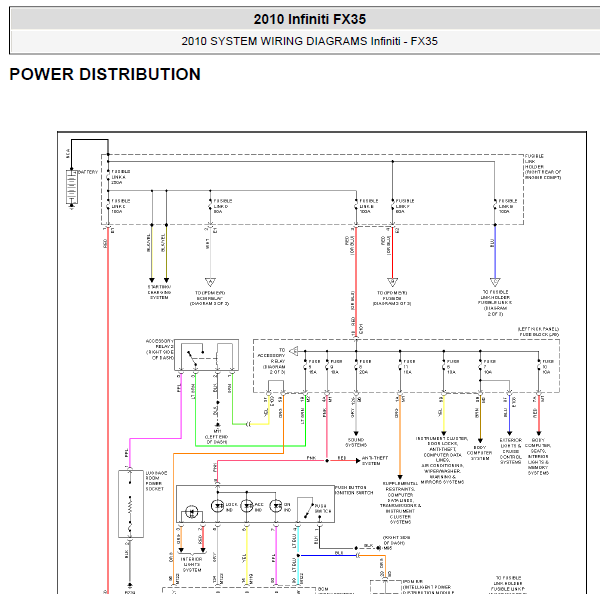Image resolution: width=600 pixels, height=594 pixels.
Task: Click the Fusible Link Holder description label
Action: click(x=543, y=167)
